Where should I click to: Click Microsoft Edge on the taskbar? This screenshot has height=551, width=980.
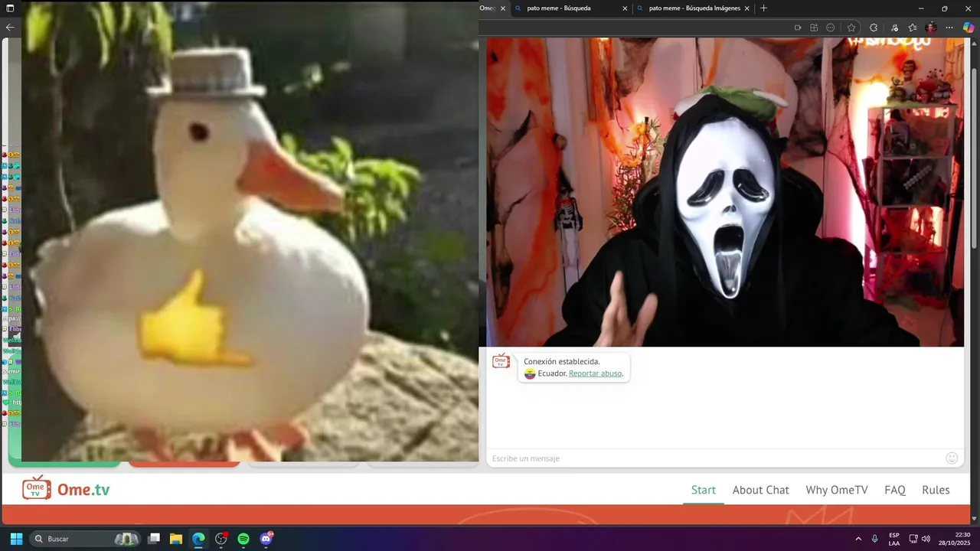click(198, 539)
